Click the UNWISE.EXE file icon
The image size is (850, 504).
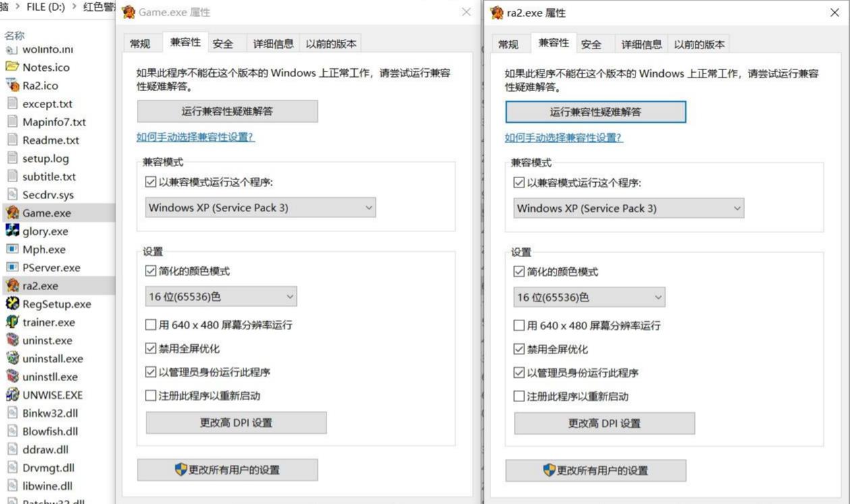[12, 395]
